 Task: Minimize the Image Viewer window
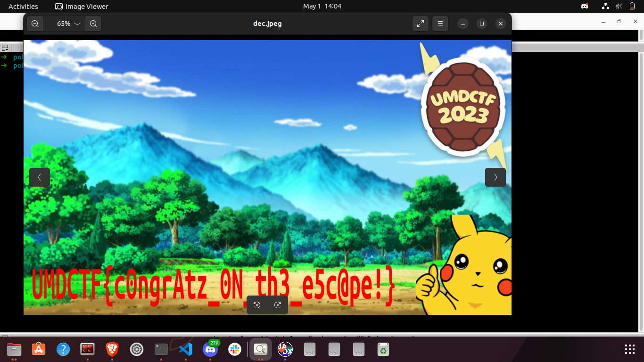[x=463, y=24]
